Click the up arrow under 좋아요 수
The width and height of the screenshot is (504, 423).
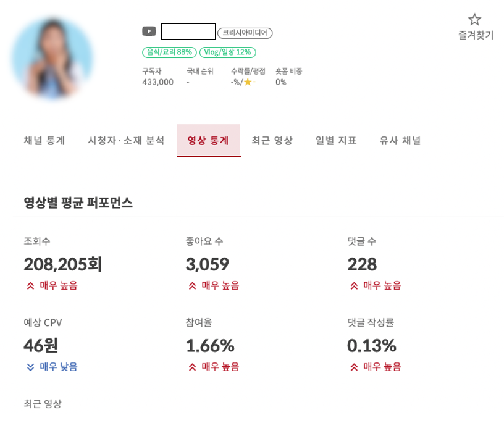(x=193, y=285)
